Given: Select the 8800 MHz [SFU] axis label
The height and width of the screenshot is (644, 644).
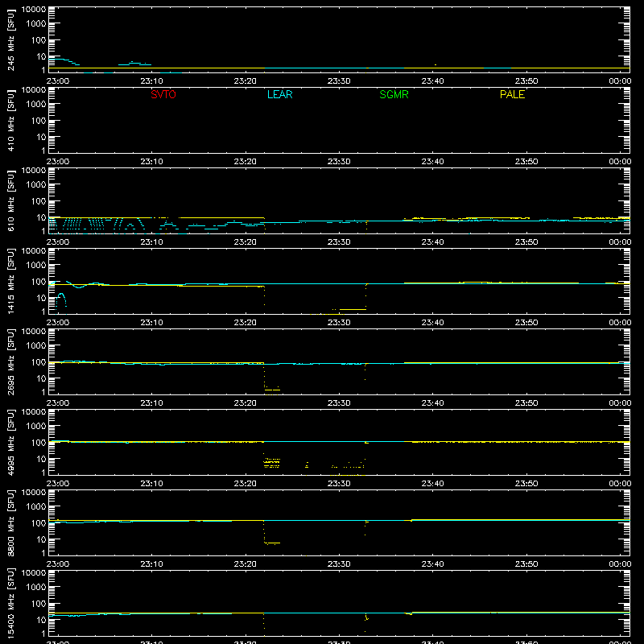Looking at the screenshot, I should click(11, 522).
